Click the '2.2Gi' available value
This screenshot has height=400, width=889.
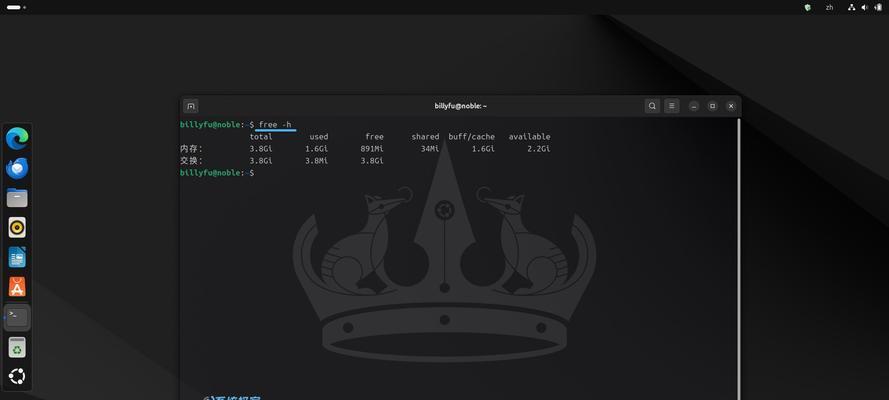coord(539,149)
